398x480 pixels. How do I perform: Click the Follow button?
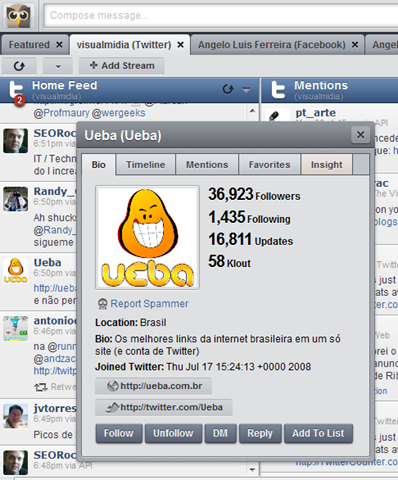pos(119,433)
